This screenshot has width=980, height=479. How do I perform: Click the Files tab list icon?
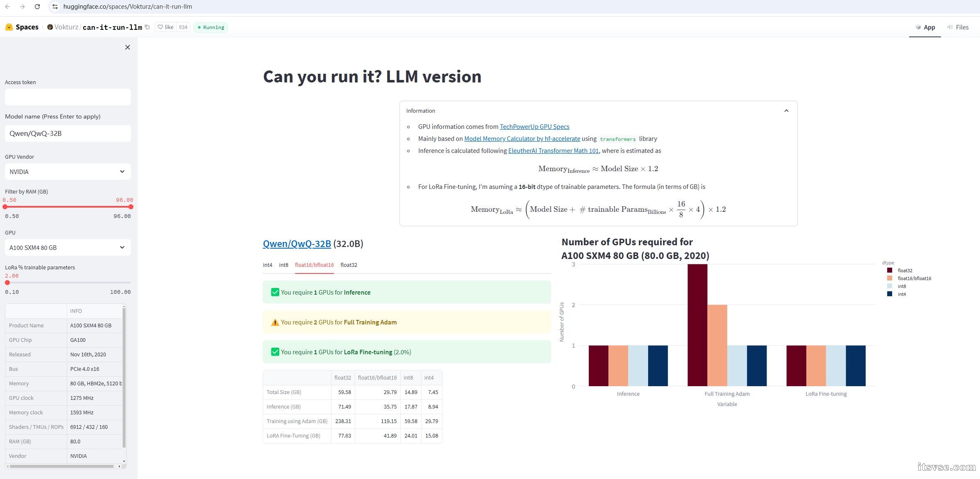(950, 27)
